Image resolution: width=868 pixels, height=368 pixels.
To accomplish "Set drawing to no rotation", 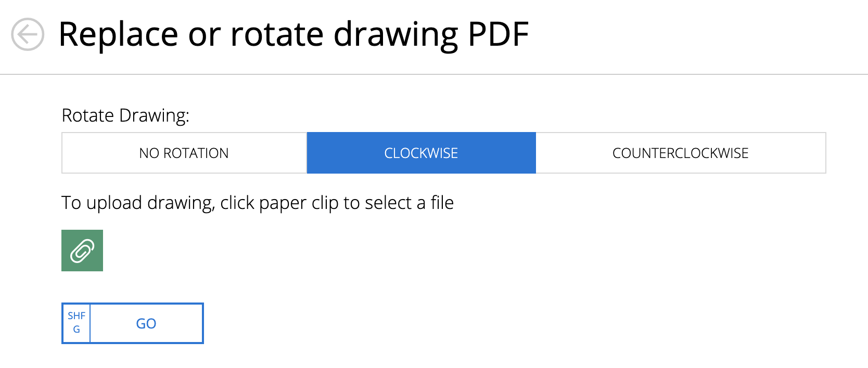I will click(184, 153).
